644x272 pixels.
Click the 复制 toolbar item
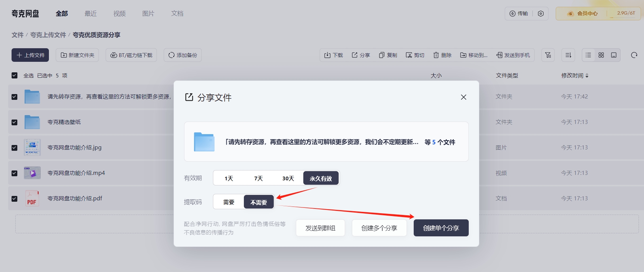click(x=388, y=55)
